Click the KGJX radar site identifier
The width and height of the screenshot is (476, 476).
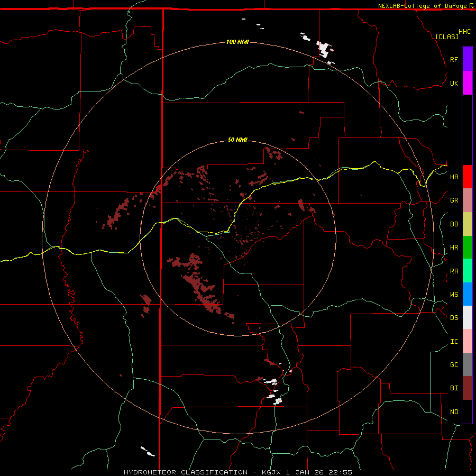point(270,472)
